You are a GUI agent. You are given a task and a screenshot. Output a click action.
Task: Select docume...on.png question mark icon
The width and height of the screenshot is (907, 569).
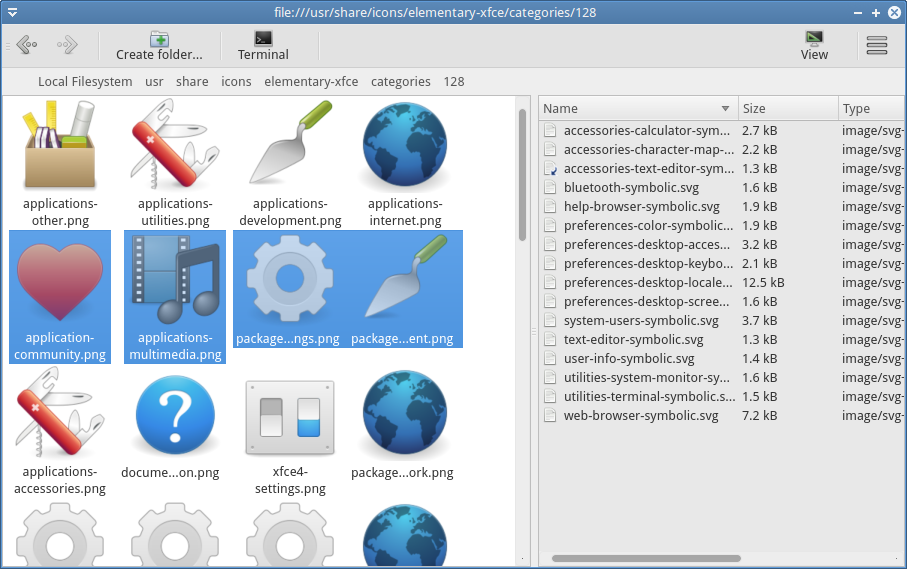[175, 414]
